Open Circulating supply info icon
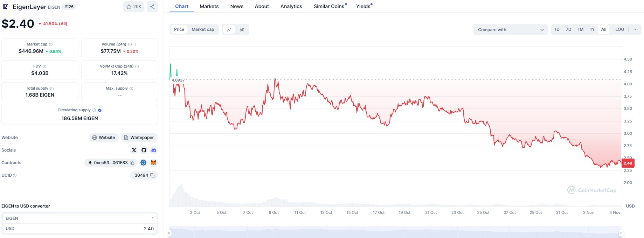Screen dimensions: 644x238 (94, 110)
